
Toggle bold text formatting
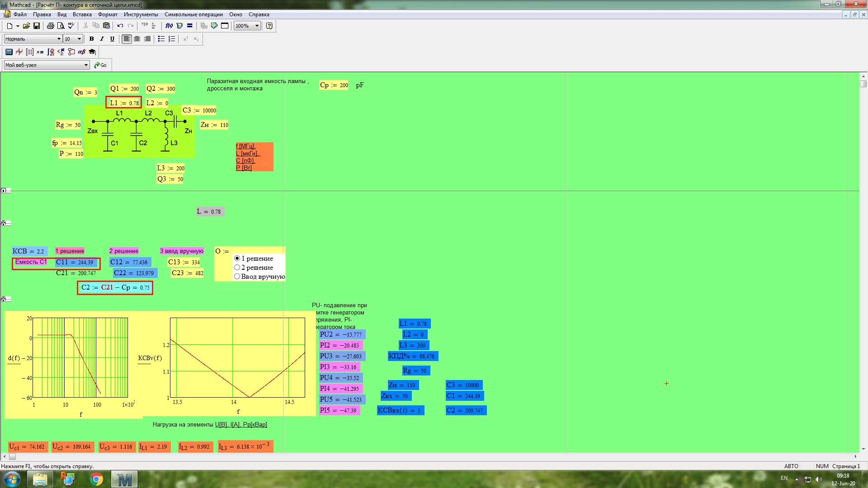click(x=91, y=39)
